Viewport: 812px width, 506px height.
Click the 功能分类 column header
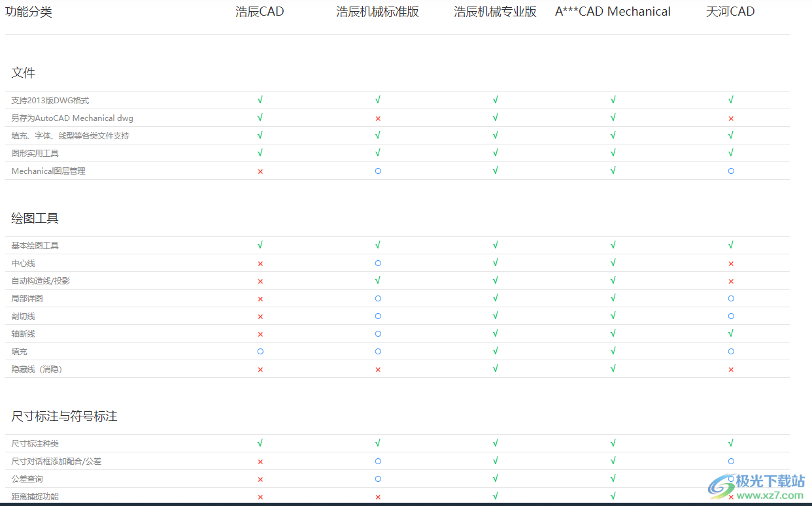(29, 12)
